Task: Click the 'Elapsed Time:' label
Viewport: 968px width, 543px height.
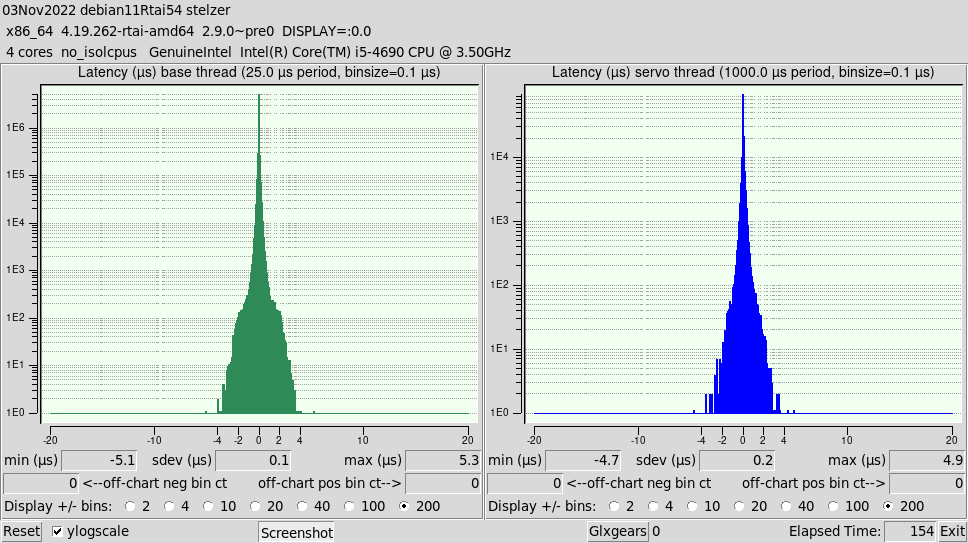Action: 835,531
